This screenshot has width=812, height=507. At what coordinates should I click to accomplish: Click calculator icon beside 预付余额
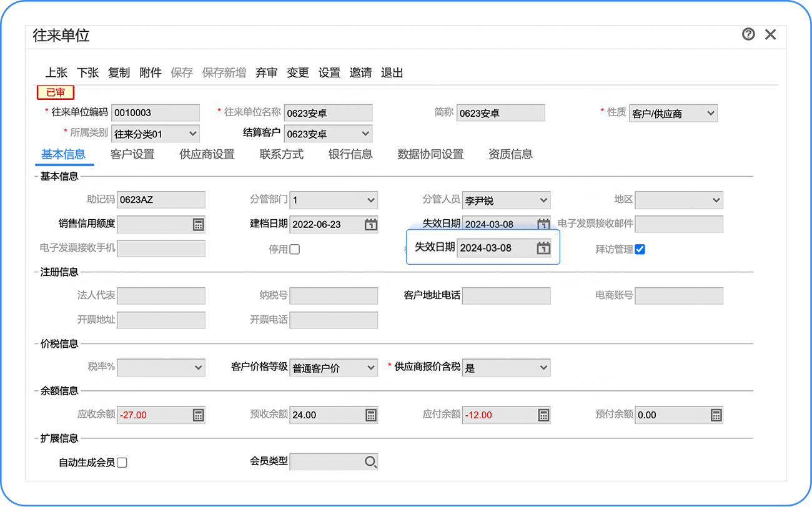tap(716, 415)
